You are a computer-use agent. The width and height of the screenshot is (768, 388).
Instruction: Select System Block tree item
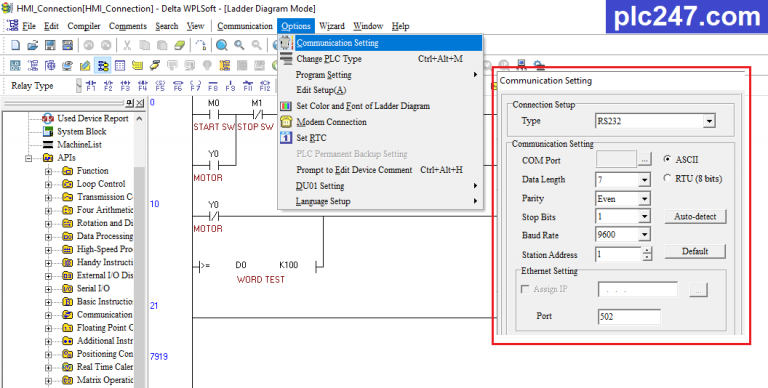(x=81, y=131)
